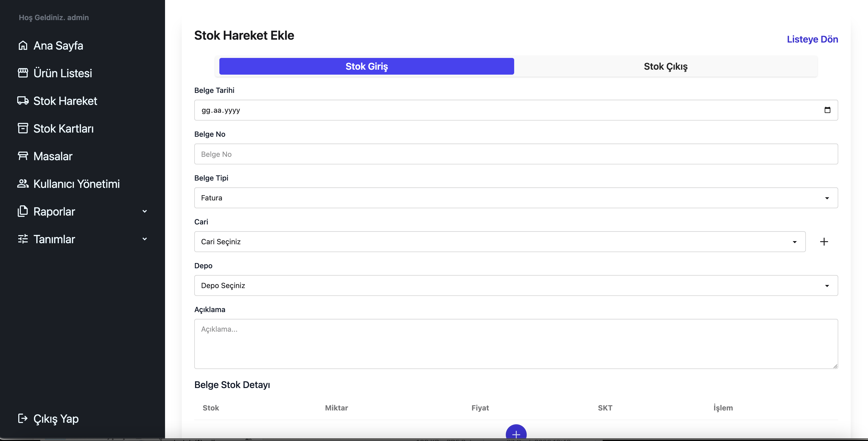Click the Kullanıcı Yönetimi people icon

click(x=23, y=184)
